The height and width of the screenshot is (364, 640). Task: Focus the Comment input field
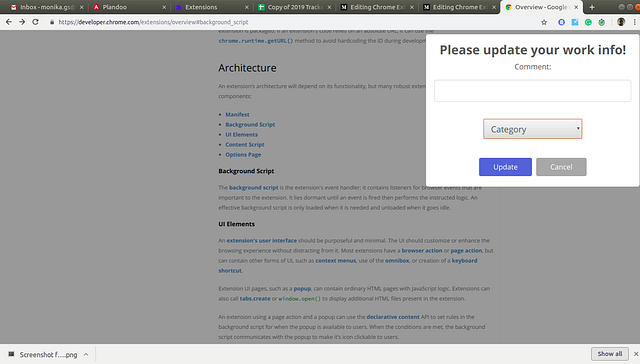tap(533, 91)
